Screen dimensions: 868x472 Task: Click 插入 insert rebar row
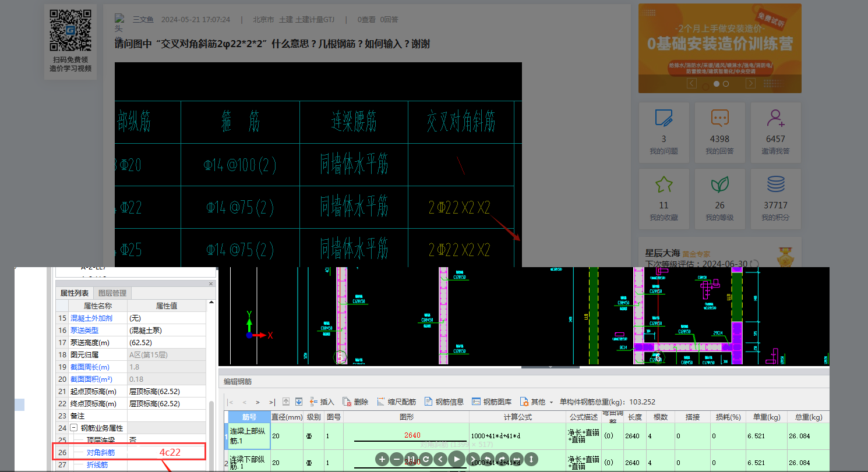[322, 402]
